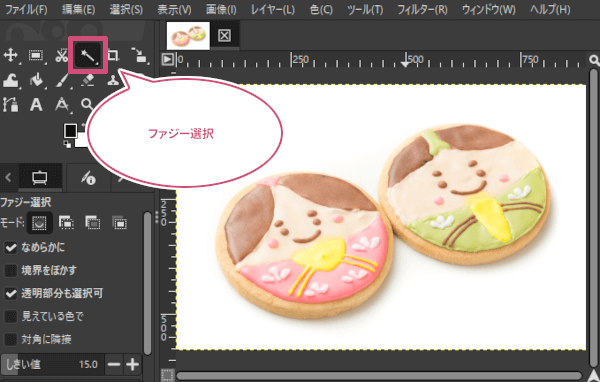Click the pink kimono cookie in canvas

[x=305, y=245]
